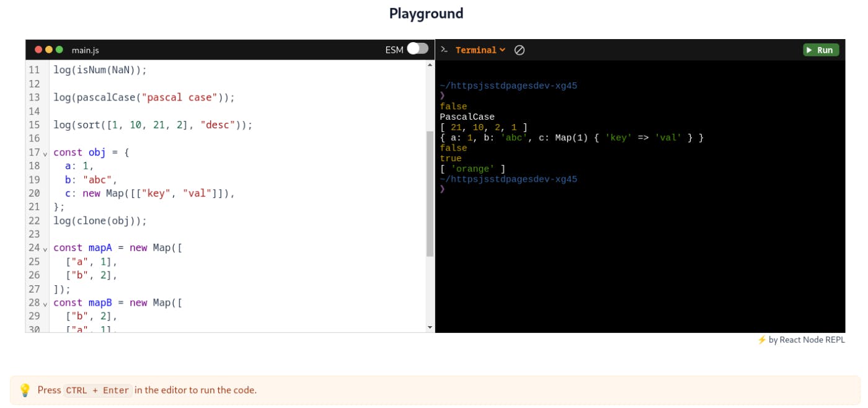Collapse the mapB declaration at line 28

click(43, 304)
